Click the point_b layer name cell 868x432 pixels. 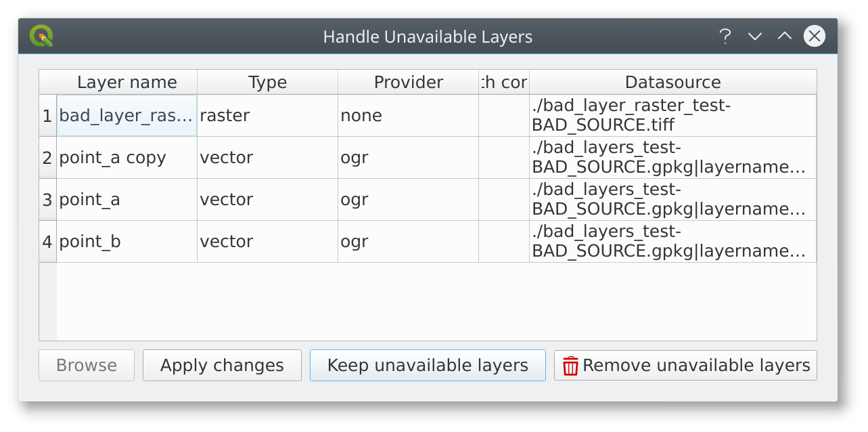tap(127, 242)
